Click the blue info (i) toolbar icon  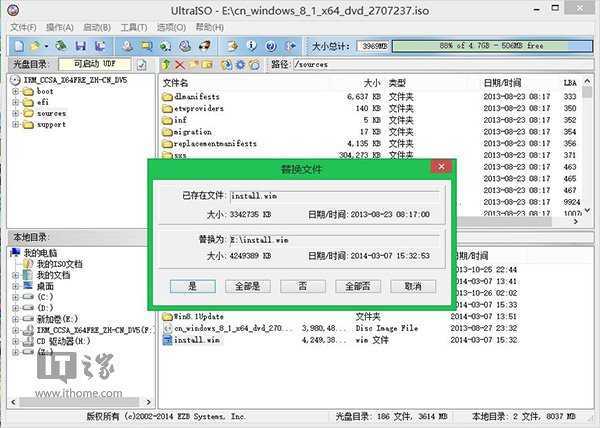pos(251,46)
